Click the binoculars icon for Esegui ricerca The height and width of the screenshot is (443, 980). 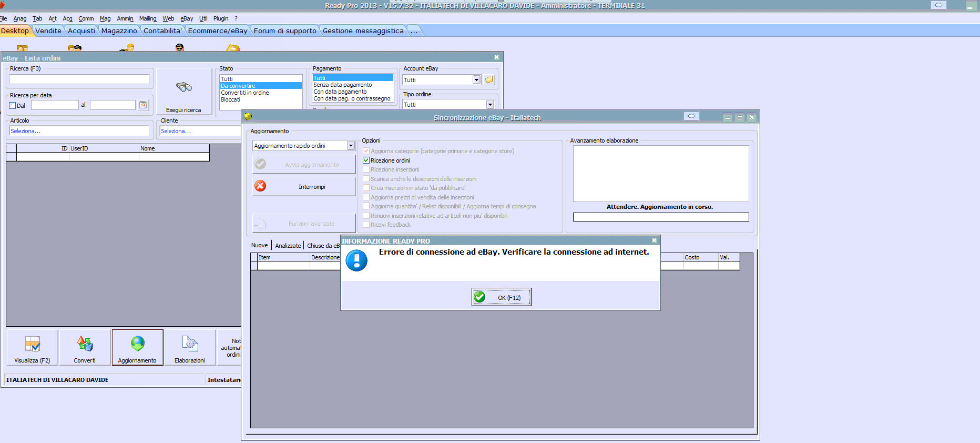184,87
